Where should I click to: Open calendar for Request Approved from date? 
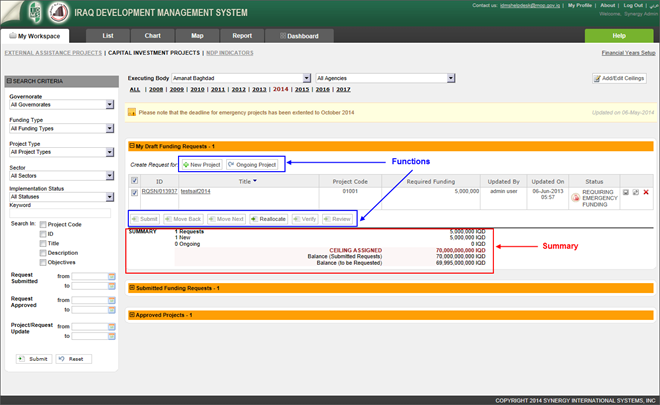pos(112,300)
